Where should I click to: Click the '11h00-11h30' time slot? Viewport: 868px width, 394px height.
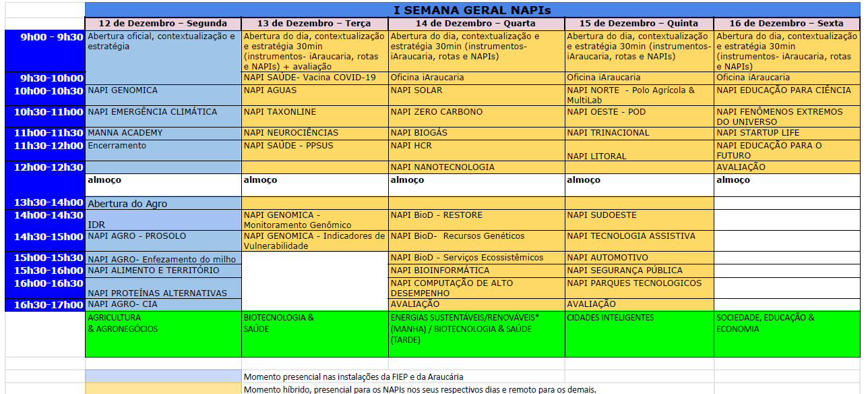click(44, 134)
